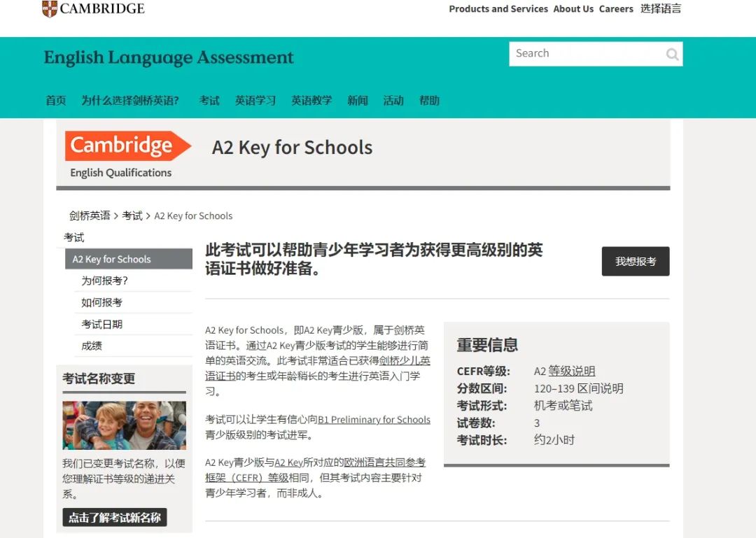Click the A2 Key for Schools page title

tap(292, 147)
